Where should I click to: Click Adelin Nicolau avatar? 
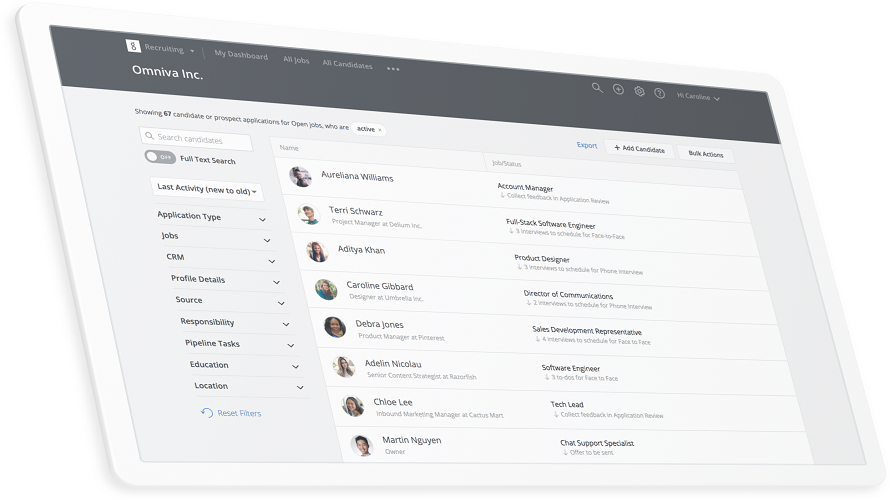tap(344, 367)
